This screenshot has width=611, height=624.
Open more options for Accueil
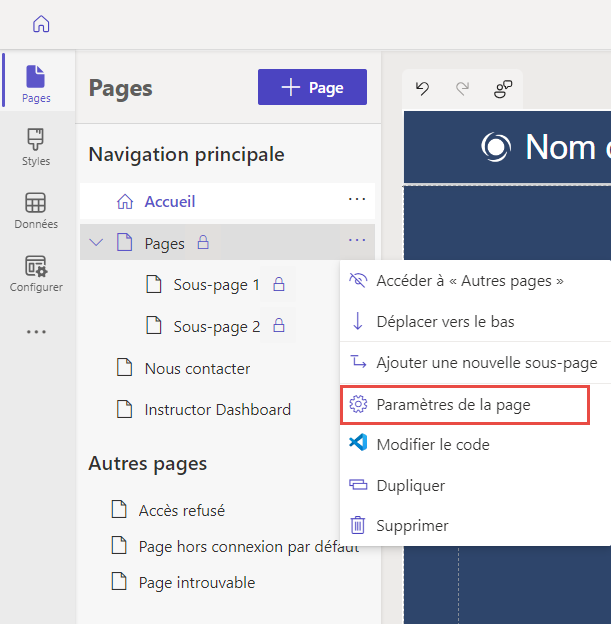[357, 199]
